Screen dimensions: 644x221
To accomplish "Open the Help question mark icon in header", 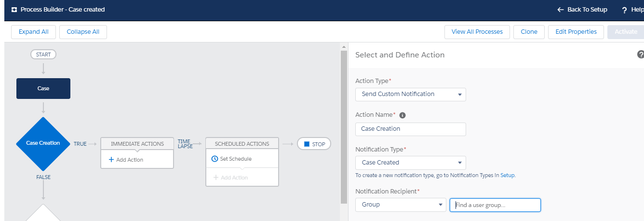I will click(x=625, y=10).
